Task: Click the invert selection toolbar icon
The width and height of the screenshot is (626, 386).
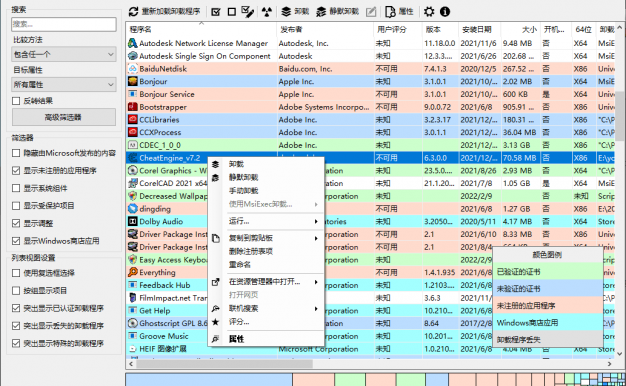Action: tap(248, 12)
